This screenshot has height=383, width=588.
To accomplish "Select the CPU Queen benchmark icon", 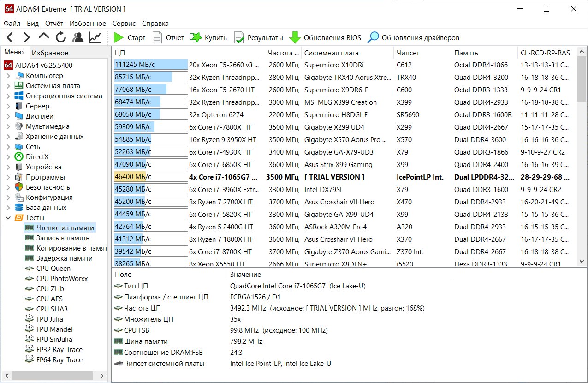I will coord(30,269).
